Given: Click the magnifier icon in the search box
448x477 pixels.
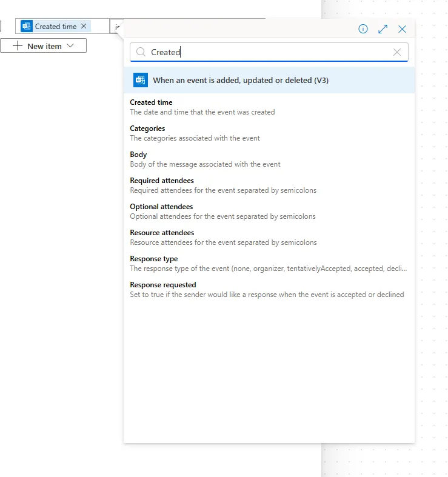Looking at the screenshot, I should pyautogui.click(x=141, y=52).
